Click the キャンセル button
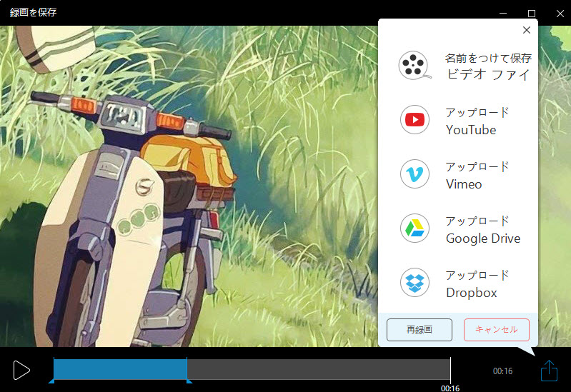The image size is (571, 392). point(497,330)
